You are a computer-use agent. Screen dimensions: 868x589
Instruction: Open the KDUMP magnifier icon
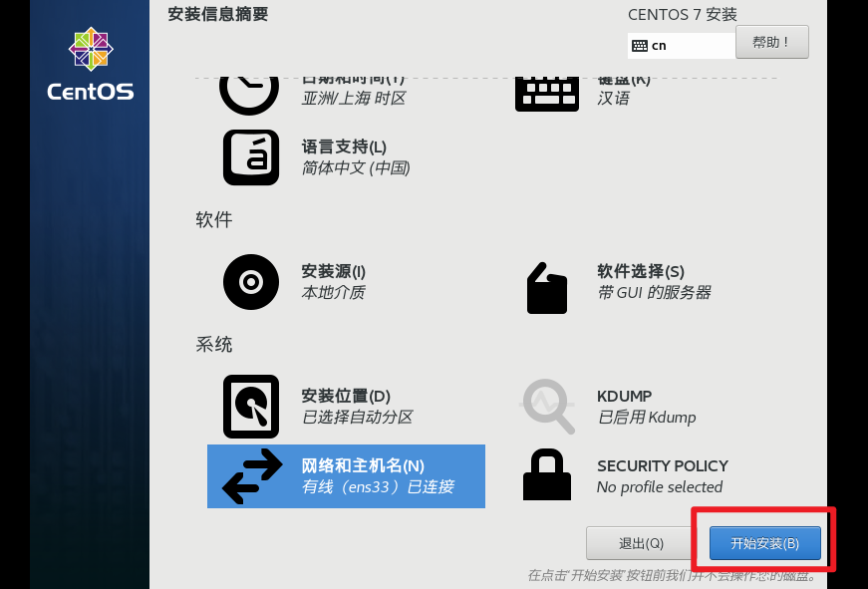548,407
